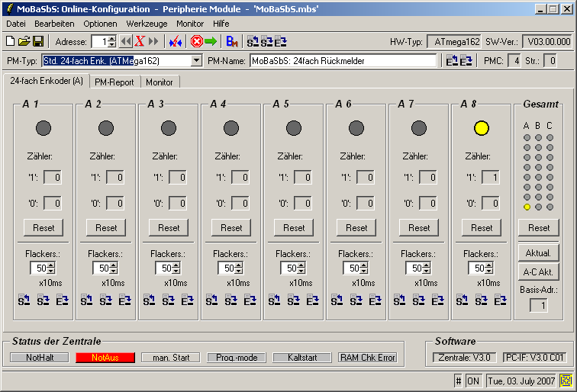
Task: Click the BM icon in the toolbar
Action: (x=232, y=41)
